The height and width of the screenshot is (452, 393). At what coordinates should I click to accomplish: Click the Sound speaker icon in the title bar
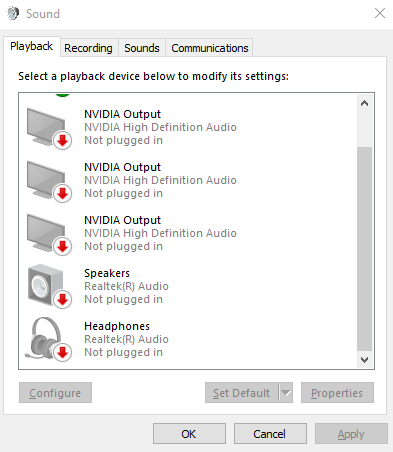(x=13, y=14)
